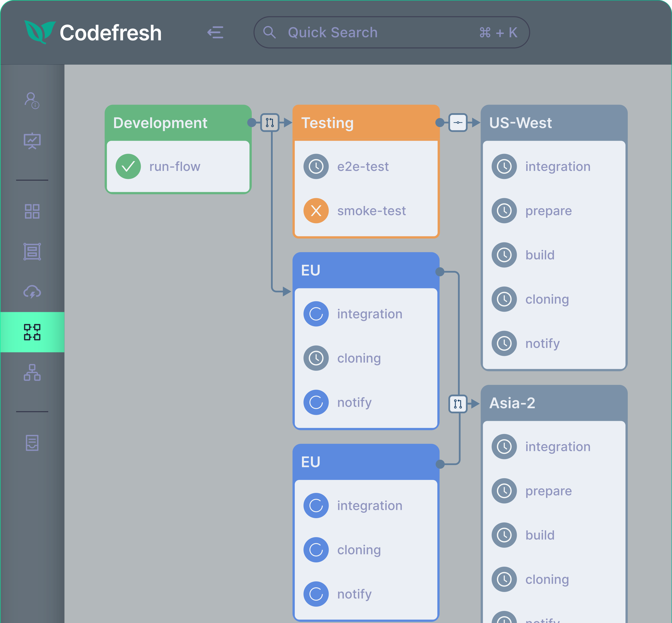Open the document receipt icon in sidebar
The width and height of the screenshot is (672, 623).
click(32, 443)
